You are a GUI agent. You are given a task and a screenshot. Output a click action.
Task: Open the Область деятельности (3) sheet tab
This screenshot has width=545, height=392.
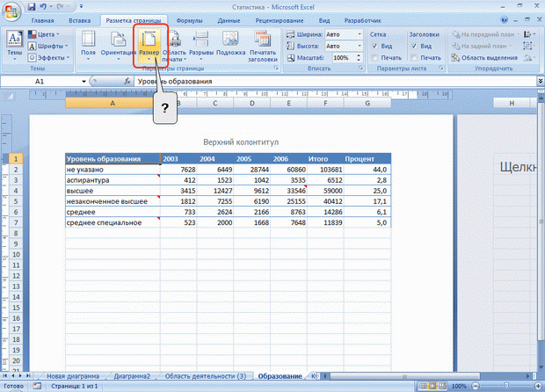[206, 376]
